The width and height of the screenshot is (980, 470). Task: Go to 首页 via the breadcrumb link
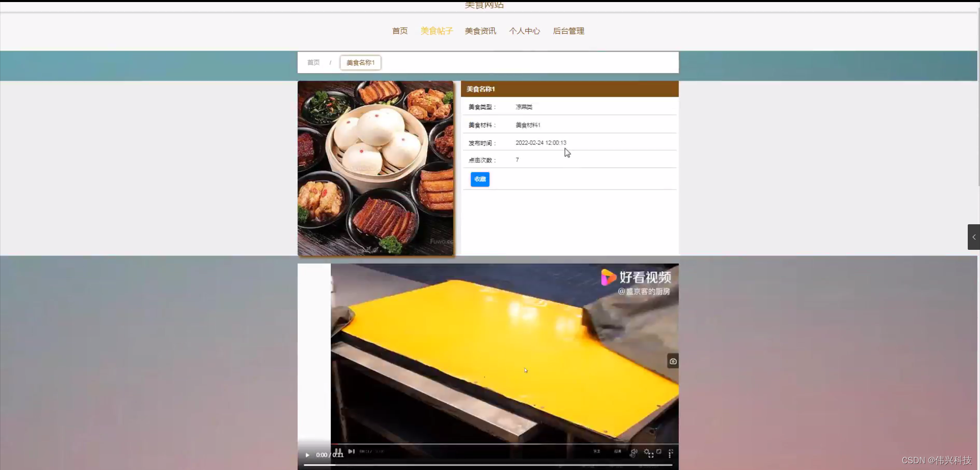click(313, 62)
